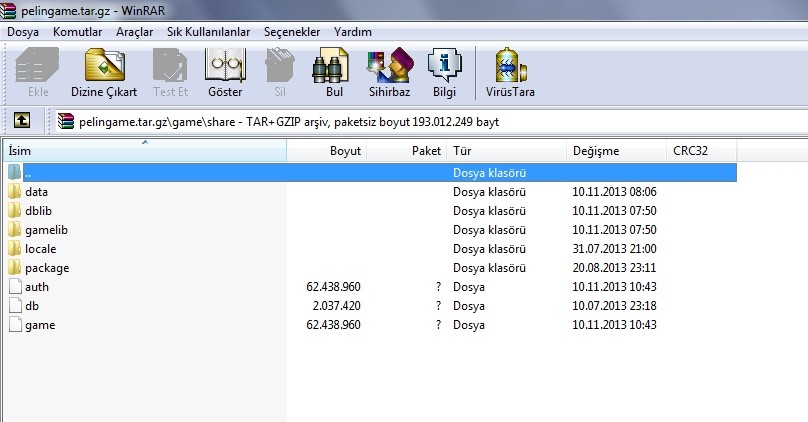The image size is (808, 422).
Task: Click '?' packed value of db row
Action: pos(439,306)
